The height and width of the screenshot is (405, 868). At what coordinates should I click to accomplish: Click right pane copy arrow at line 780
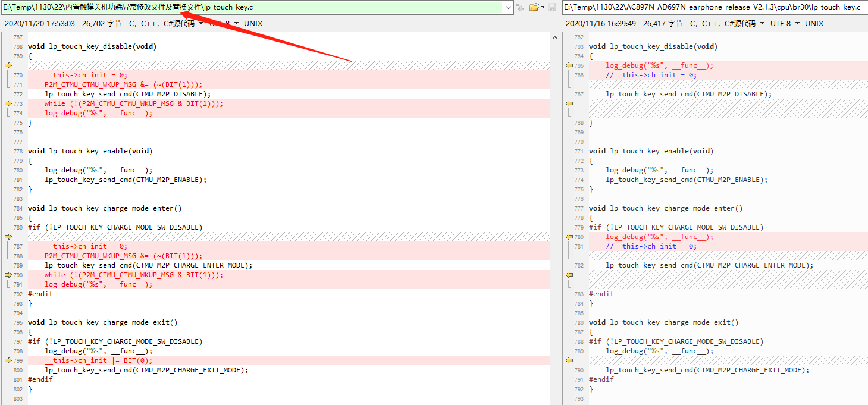point(569,237)
